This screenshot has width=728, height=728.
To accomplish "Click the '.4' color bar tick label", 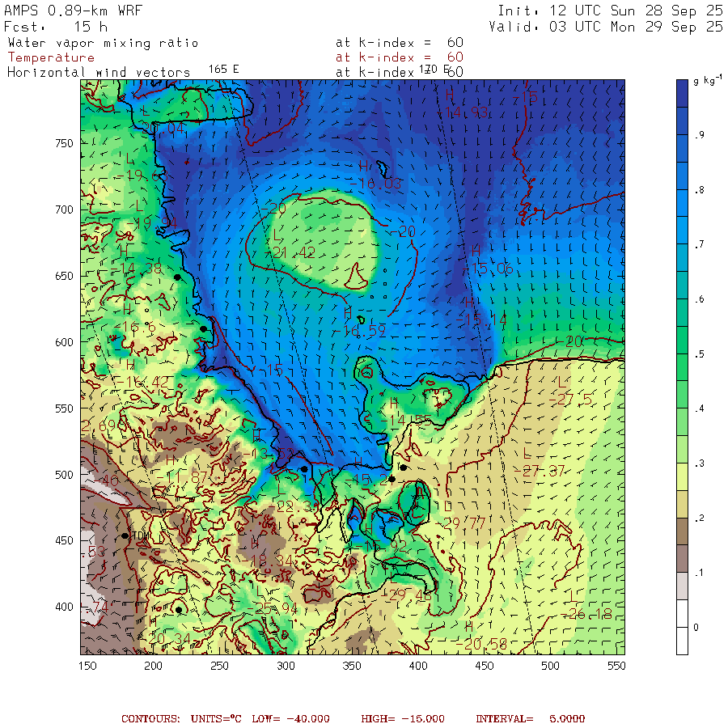I will 699,408.
